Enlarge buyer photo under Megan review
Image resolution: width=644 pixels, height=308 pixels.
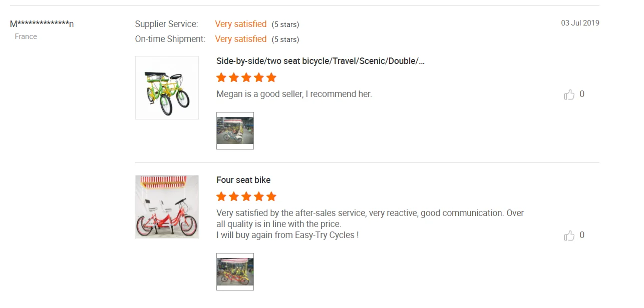tap(235, 130)
